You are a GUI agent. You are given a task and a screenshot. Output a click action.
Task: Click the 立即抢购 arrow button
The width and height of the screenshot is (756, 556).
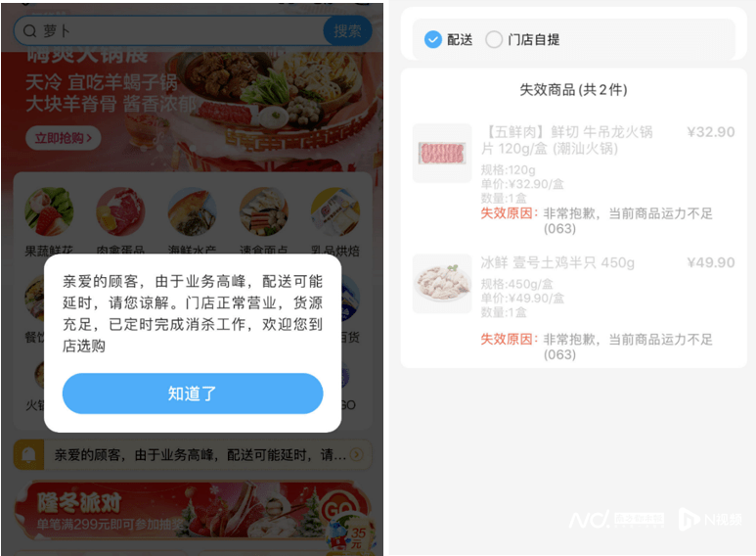click(64, 138)
